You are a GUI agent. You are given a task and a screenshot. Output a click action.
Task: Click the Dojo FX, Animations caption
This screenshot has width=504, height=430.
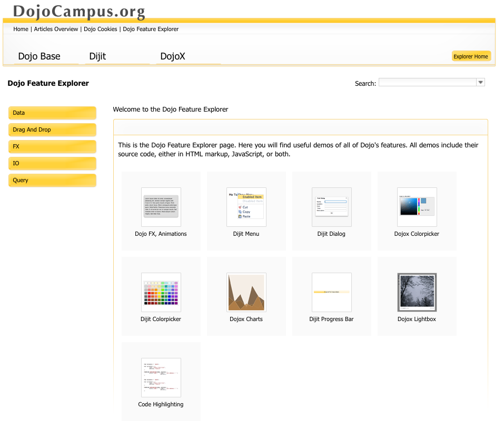coord(161,234)
